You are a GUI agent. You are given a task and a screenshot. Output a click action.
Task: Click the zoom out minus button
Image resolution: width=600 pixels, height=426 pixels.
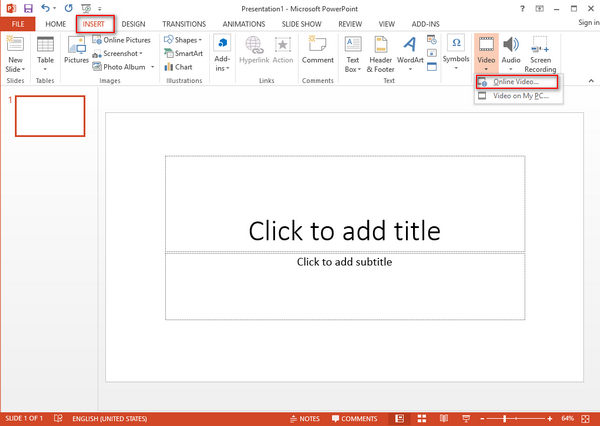[483, 419]
